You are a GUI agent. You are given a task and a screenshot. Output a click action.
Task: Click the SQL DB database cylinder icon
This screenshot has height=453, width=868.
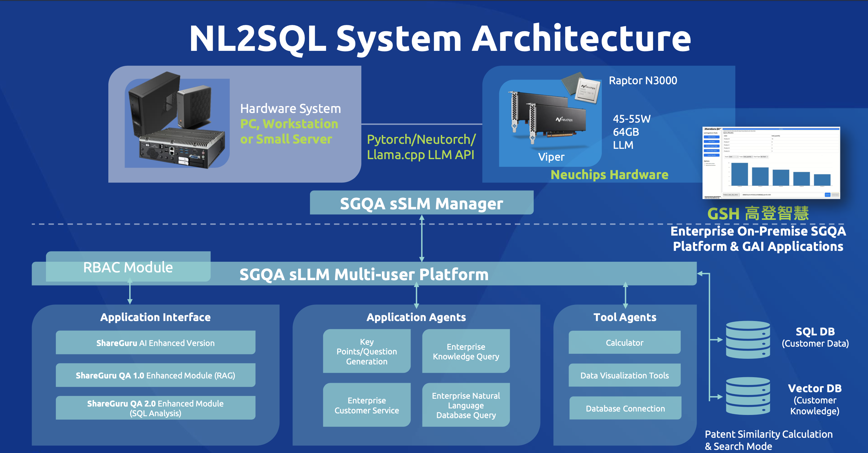(x=748, y=339)
